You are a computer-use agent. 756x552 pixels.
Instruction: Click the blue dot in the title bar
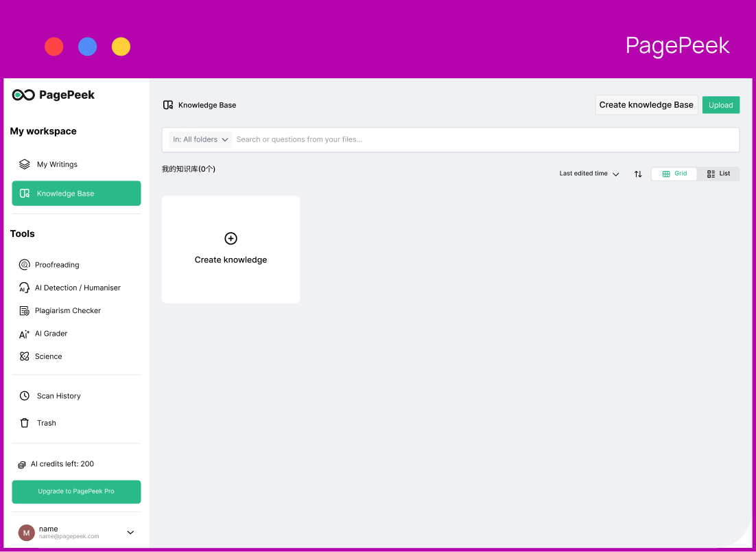87,47
